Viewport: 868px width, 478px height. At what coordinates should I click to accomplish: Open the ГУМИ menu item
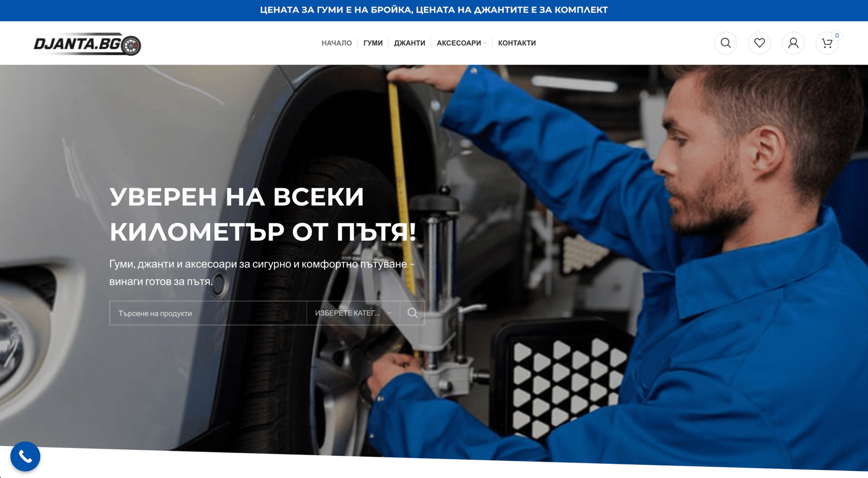click(x=373, y=43)
